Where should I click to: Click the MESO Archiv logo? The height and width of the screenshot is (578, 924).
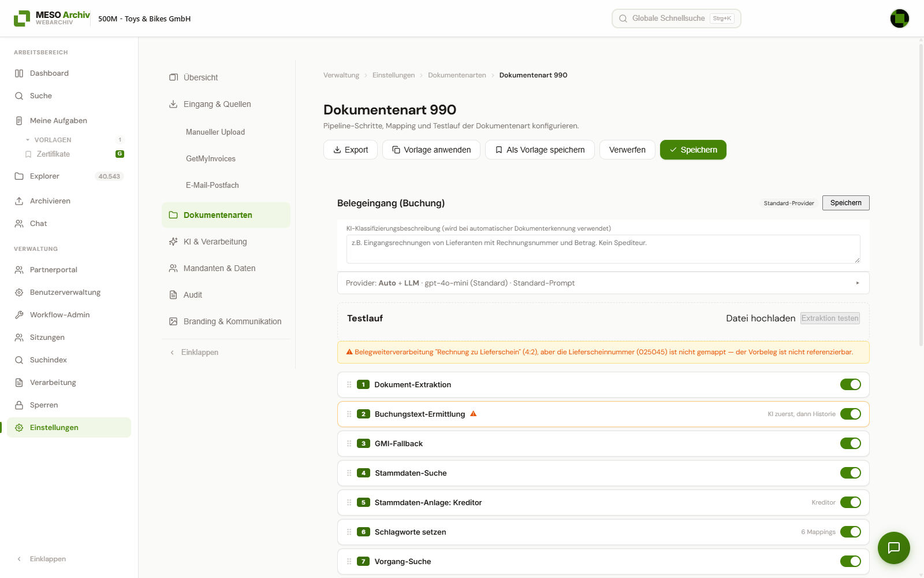tap(51, 18)
